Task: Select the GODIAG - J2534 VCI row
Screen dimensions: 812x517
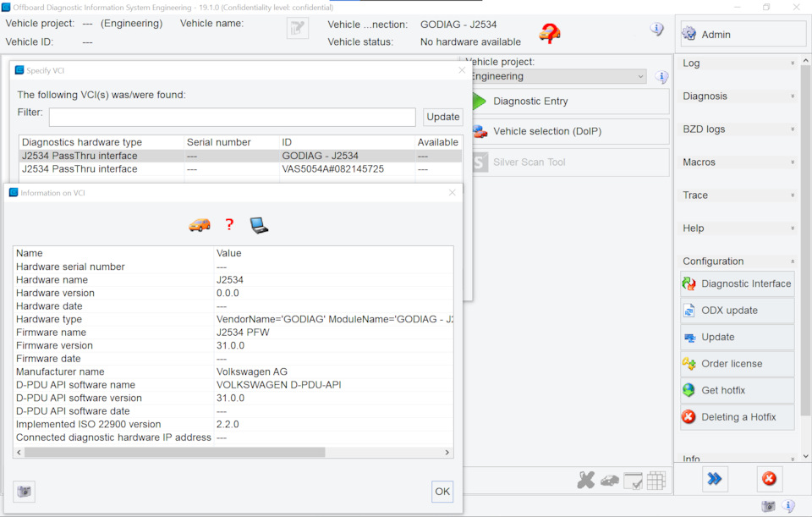Action: [240, 156]
